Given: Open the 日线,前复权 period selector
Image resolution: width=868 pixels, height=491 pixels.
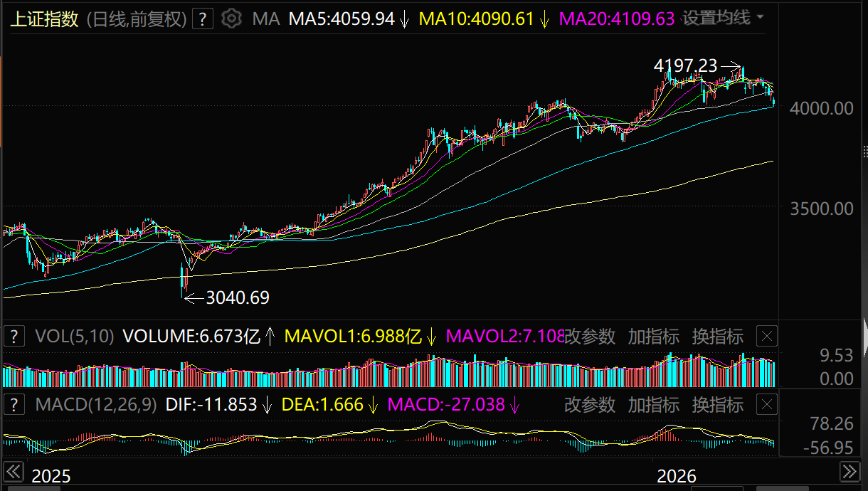Looking at the screenshot, I should [137, 19].
